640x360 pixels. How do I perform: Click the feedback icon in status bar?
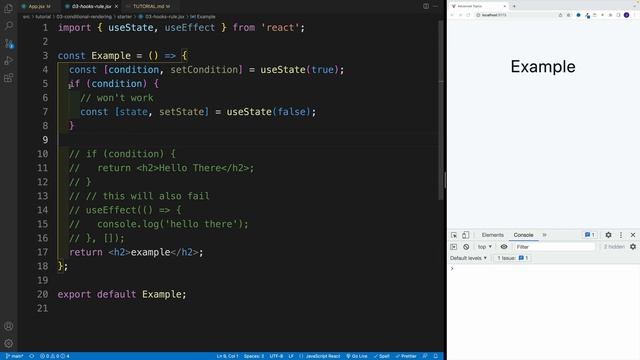tap(425, 356)
